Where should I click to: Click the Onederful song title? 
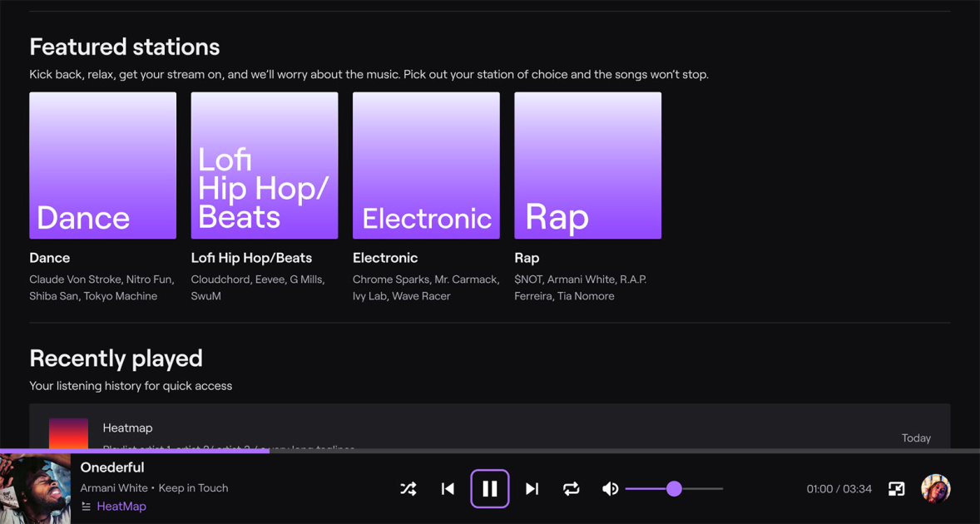[x=112, y=467]
